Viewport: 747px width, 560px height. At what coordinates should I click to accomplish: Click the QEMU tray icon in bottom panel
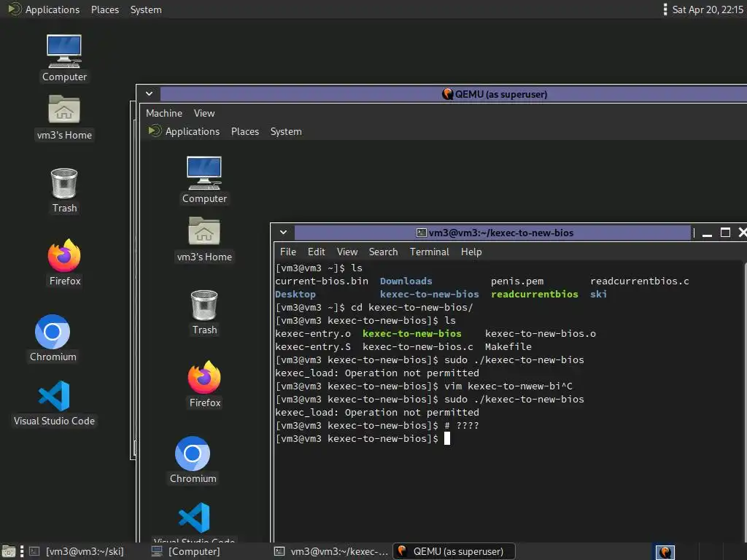pos(665,552)
